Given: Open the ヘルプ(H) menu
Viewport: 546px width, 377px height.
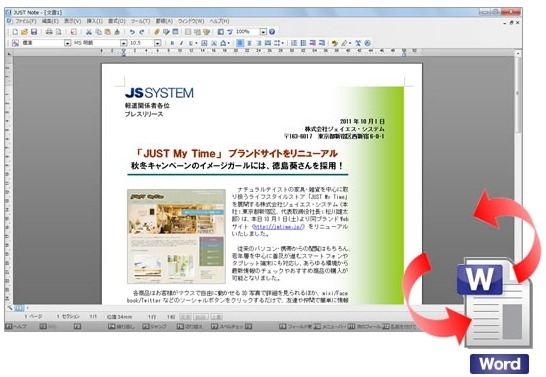Looking at the screenshot, I should point(219,21).
